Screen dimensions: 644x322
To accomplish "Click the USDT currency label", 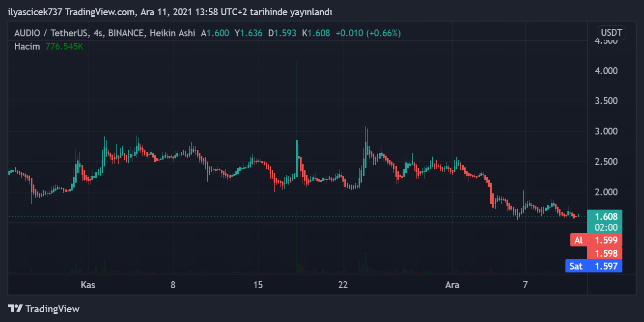I will 611,33.
